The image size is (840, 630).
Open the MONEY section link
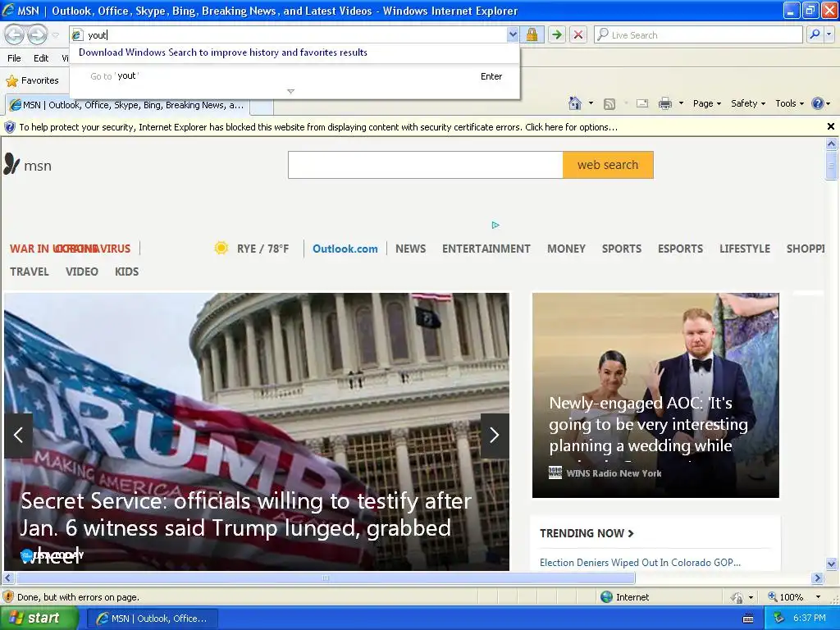tap(566, 249)
